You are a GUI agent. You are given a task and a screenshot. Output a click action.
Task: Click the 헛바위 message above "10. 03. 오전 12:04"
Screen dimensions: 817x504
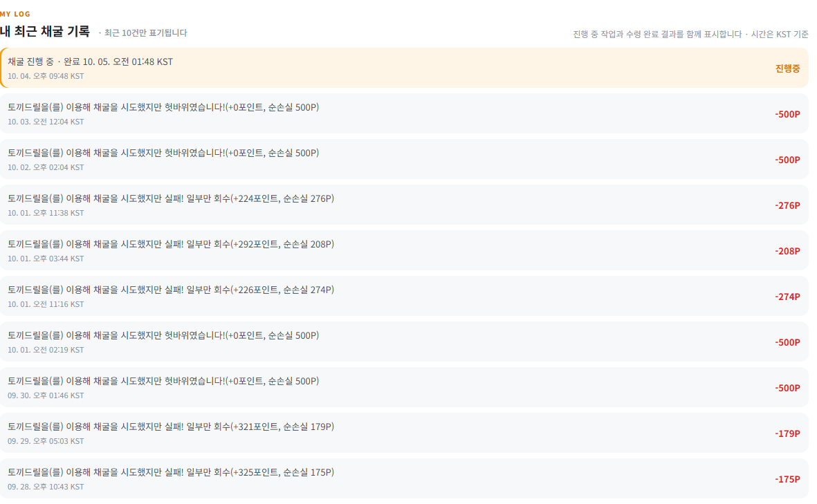(x=163, y=107)
